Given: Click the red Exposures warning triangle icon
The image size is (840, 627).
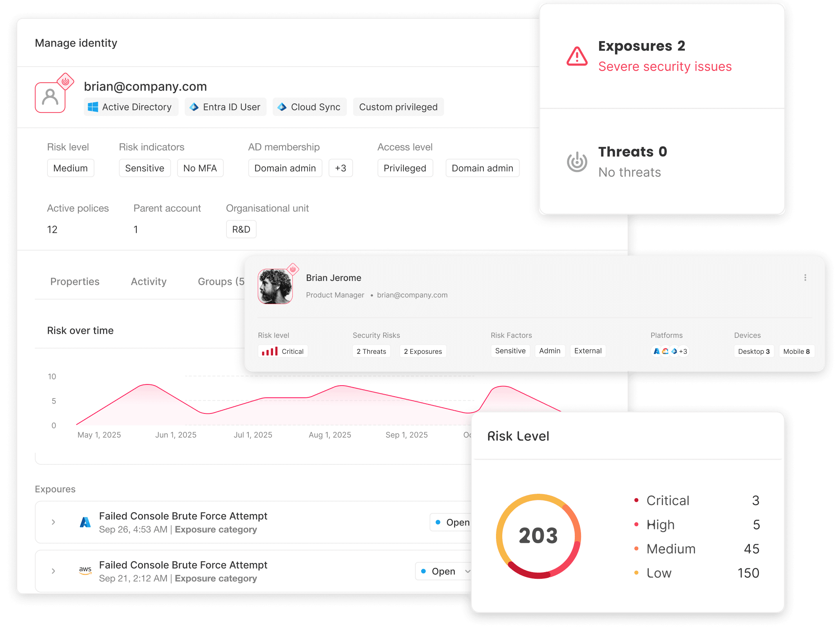Looking at the screenshot, I should 577,56.
